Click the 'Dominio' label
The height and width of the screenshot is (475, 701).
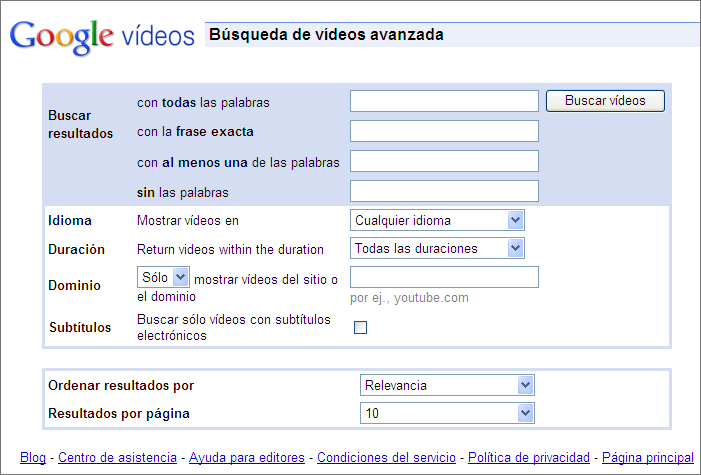tap(74, 285)
